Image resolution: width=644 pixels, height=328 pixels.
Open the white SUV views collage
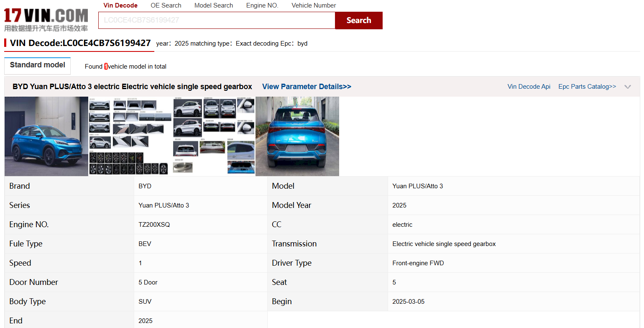pos(214,136)
